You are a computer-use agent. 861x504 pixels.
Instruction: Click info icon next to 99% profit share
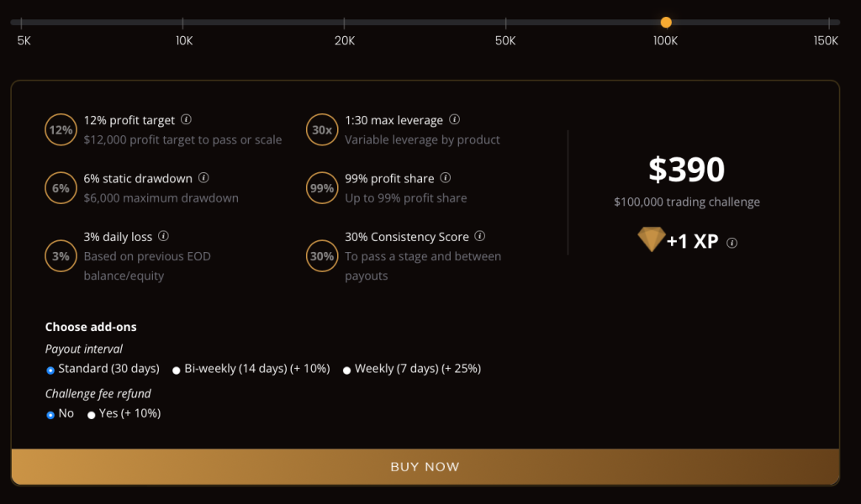pos(446,178)
